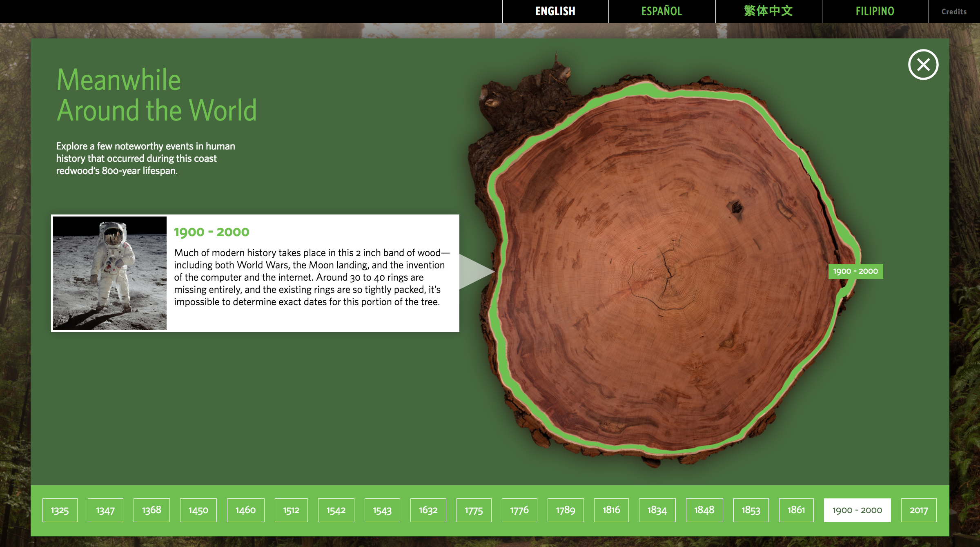Switch language to Filipino

[x=875, y=11]
